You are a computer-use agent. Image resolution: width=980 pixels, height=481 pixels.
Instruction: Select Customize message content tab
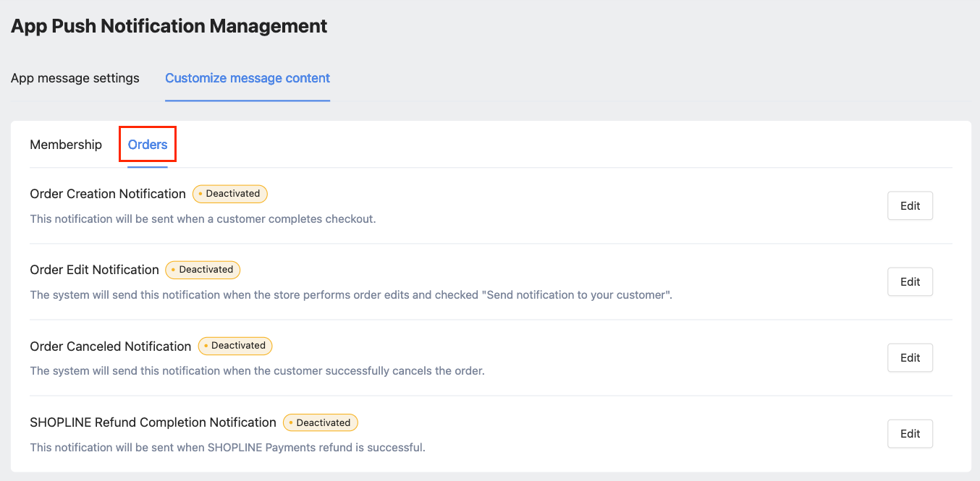click(248, 78)
